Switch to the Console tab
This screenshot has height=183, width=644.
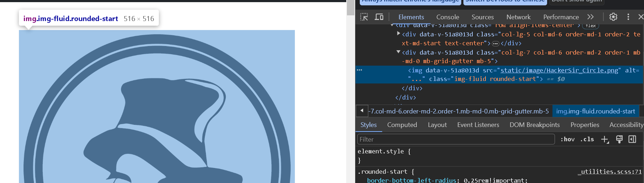point(447,17)
